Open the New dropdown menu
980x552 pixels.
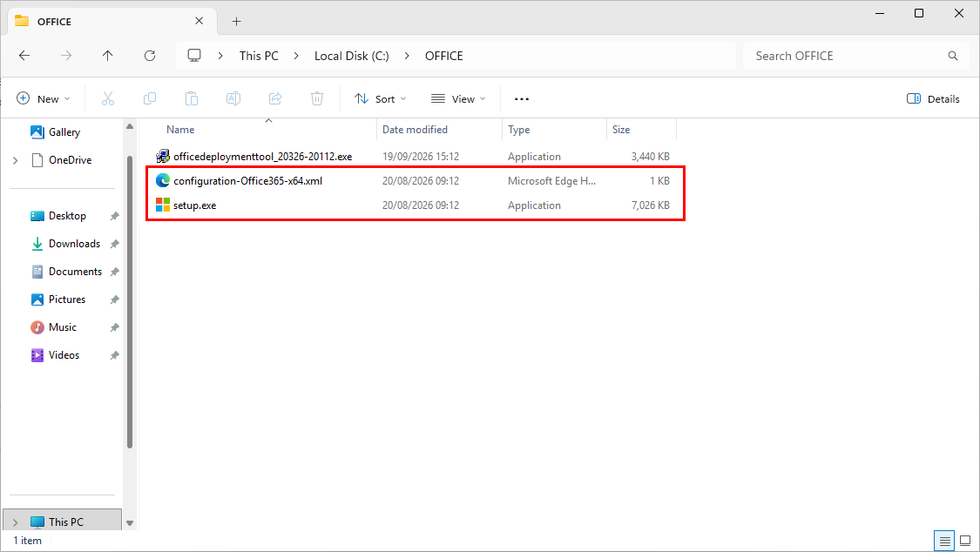coord(44,98)
